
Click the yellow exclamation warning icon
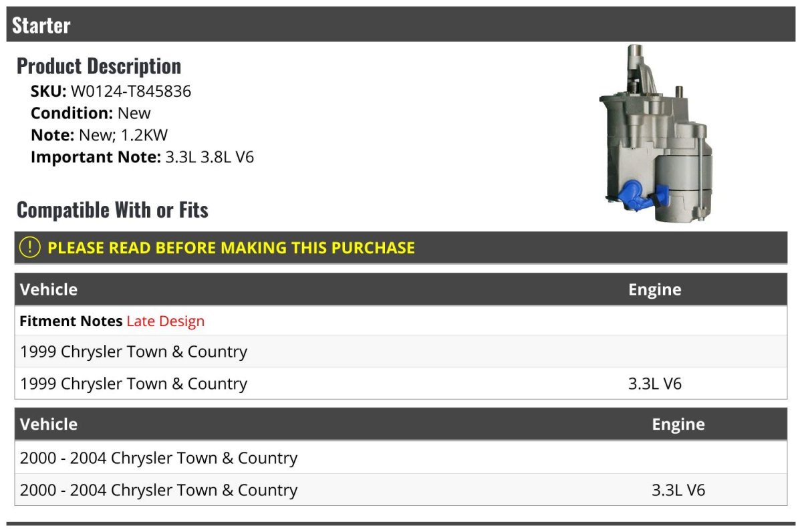(30, 247)
